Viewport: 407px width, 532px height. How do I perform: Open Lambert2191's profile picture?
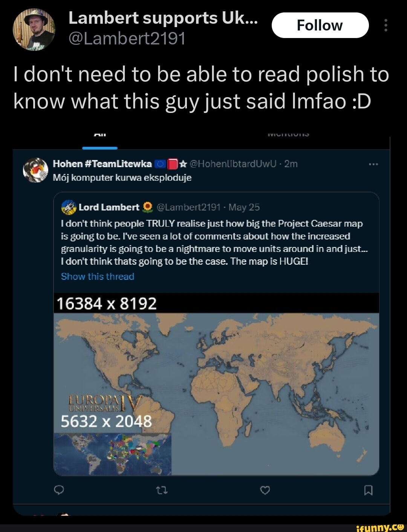point(34,29)
